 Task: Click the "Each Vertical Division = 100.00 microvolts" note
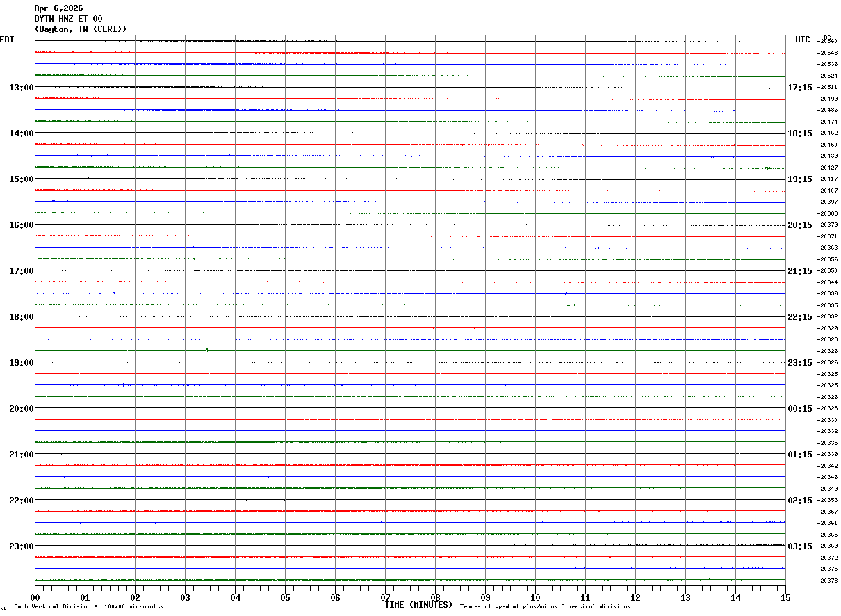point(88,607)
